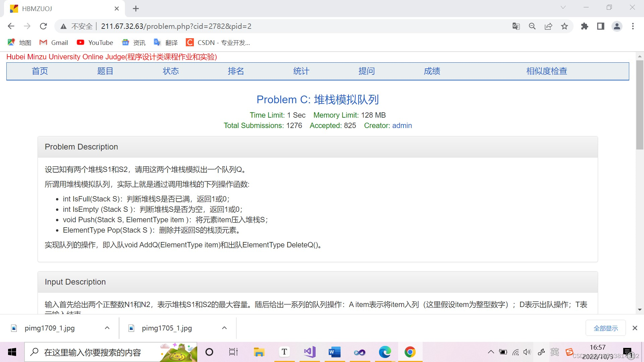Open the tab search dropdown arrow
The width and height of the screenshot is (644, 362).
click(x=563, y=7)
